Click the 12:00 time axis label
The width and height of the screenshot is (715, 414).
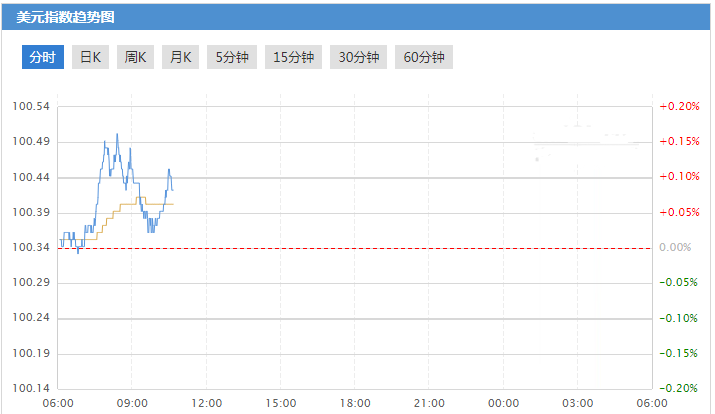coord(206,402)
